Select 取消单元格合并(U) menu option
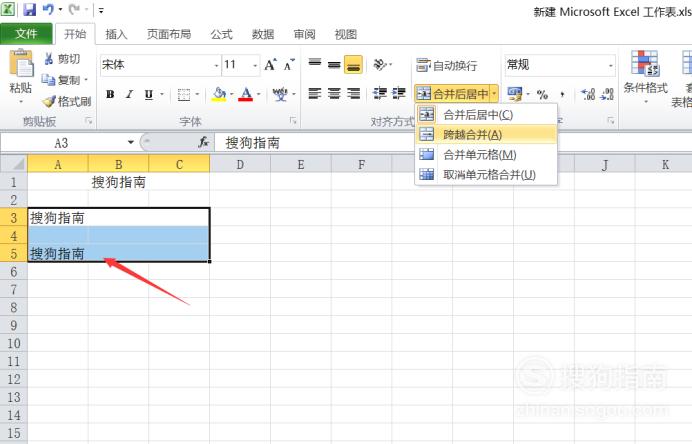This screenshot has height=444, width=692. click(x=486, y=174)
